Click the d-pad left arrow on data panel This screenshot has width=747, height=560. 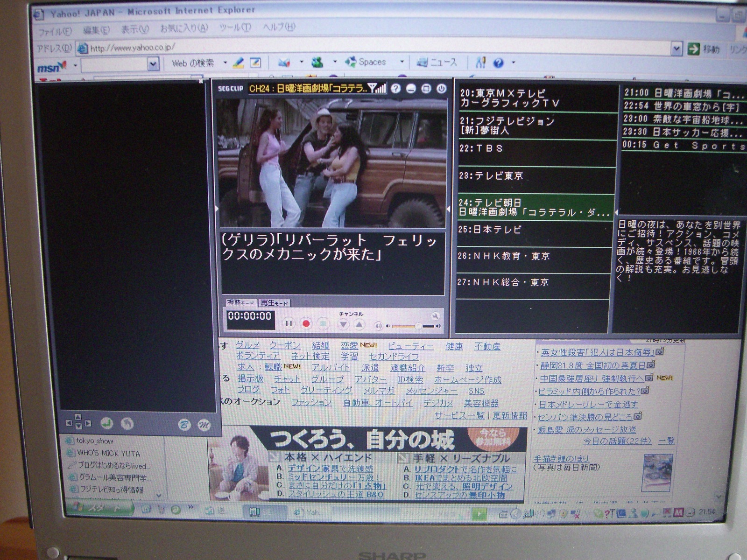coord(69,423)
